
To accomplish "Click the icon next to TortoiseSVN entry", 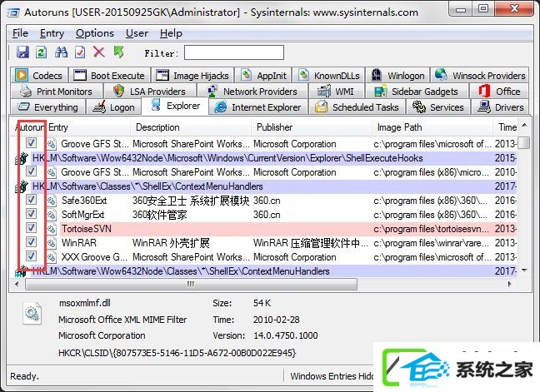I will (52, 229).
